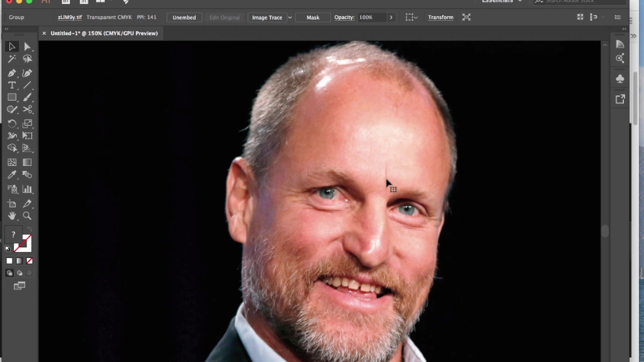Click the arrange panels grid icon
This screenshot has width=644, height=362.
[580, 17]
